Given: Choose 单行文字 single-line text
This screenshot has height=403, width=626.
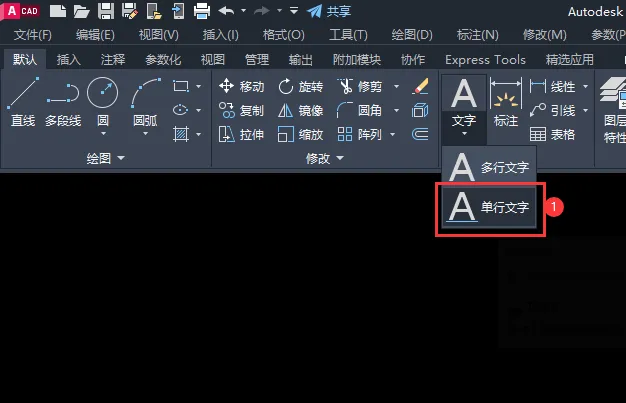Looking at the screenshot, I should [x=489, y=207].
